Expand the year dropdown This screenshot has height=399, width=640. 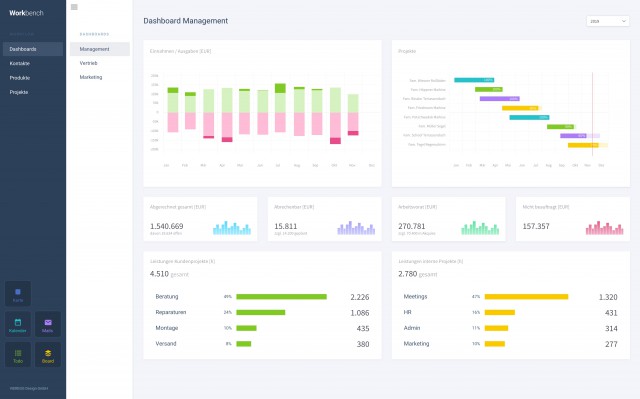point(608,21)
